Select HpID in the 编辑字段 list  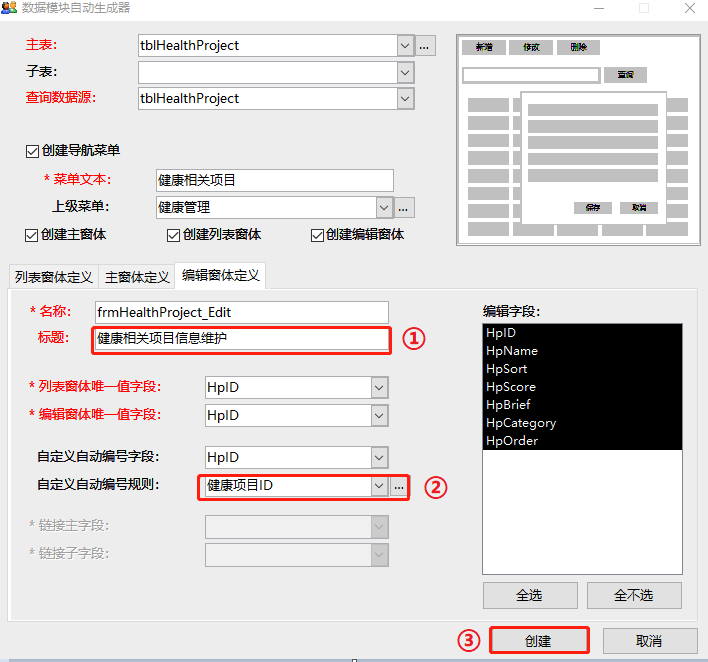582,333
